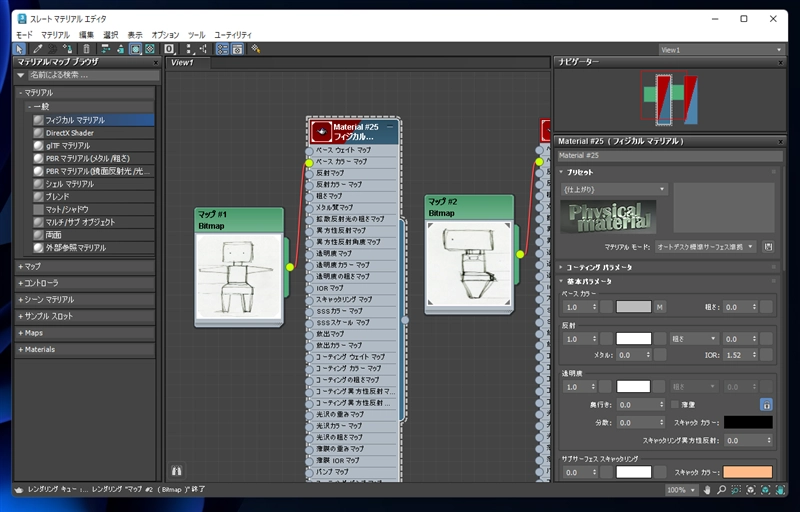Toggle the Material/Map Browser display toolbar button
This screenshot has width=800, height=512.
tap(222, 49)
